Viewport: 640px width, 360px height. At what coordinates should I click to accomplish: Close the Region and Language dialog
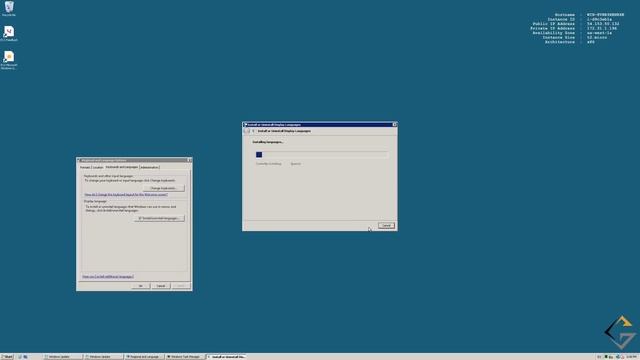click(x=189, y=160)
